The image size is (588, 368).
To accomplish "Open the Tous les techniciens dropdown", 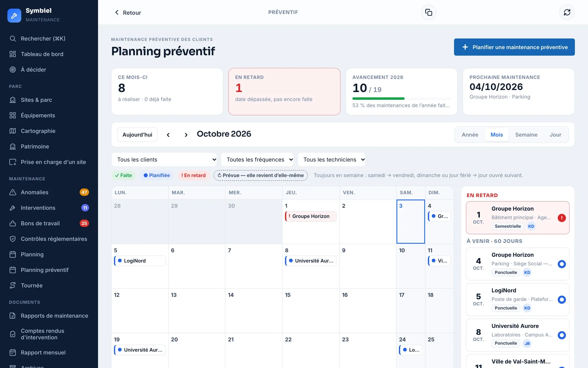I will pos(332,160).
